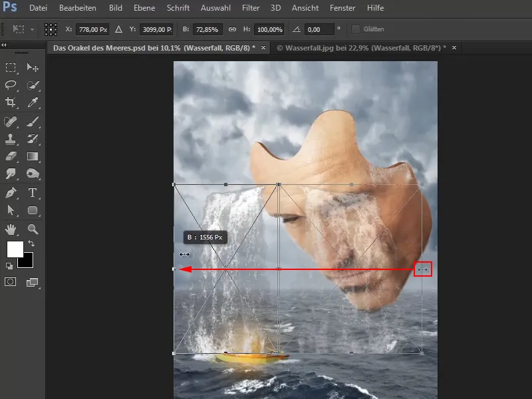Click the H height percentage field
532x399 pixels.
(x=269, y=29)
